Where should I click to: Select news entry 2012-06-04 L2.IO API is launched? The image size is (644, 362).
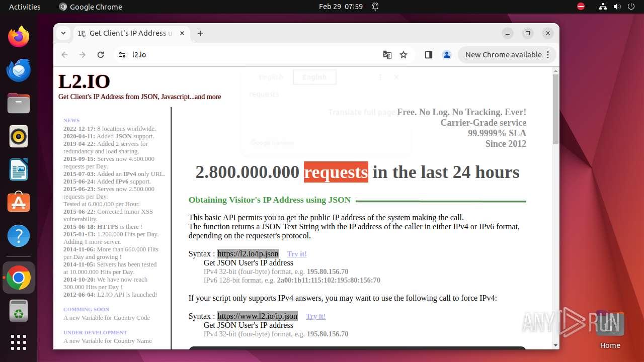pos(110,295)
